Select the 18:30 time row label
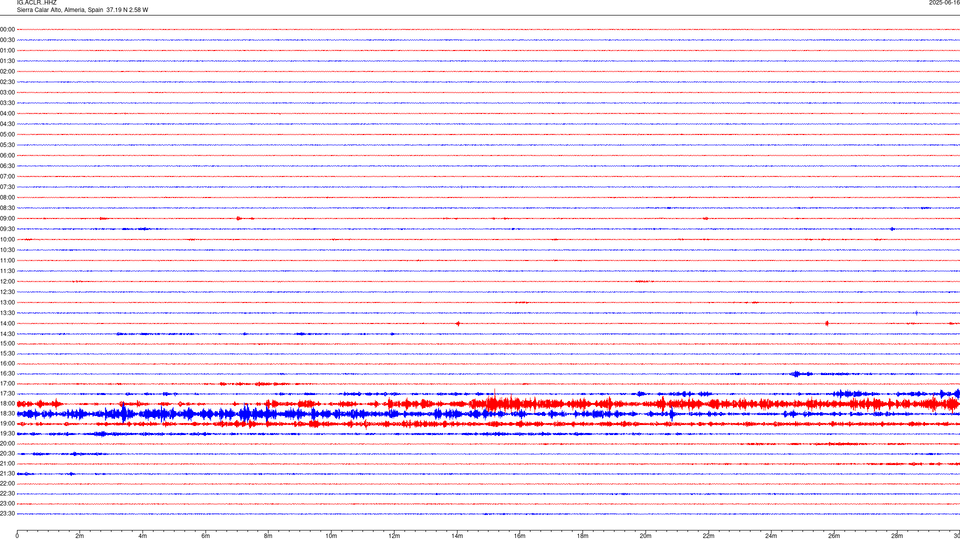 coord(7,413)
